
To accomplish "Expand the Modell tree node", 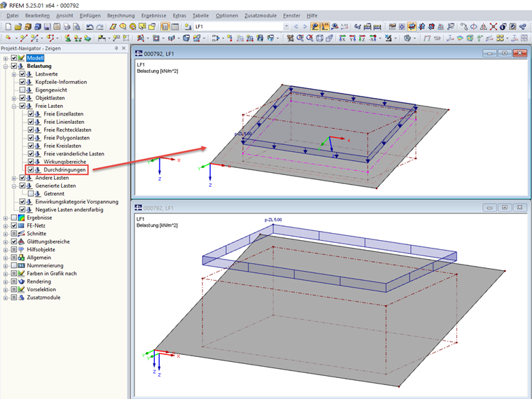I will tap(6, 58).
